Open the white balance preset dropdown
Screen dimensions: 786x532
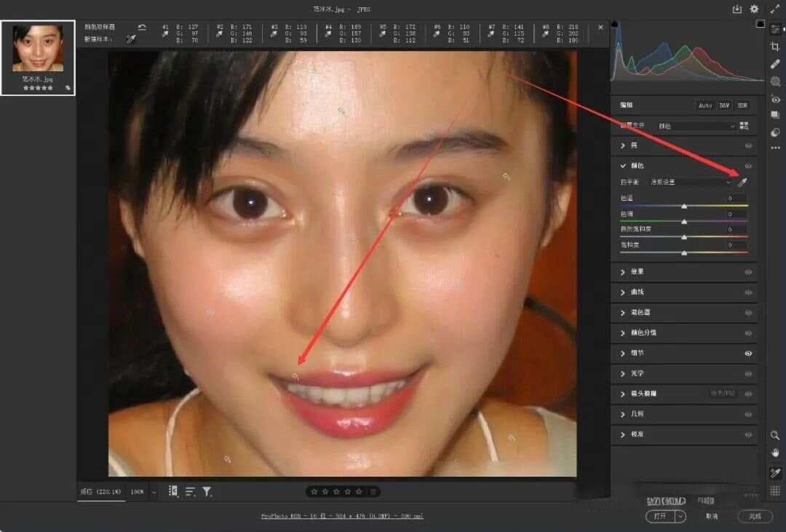(x=691, y=182)
